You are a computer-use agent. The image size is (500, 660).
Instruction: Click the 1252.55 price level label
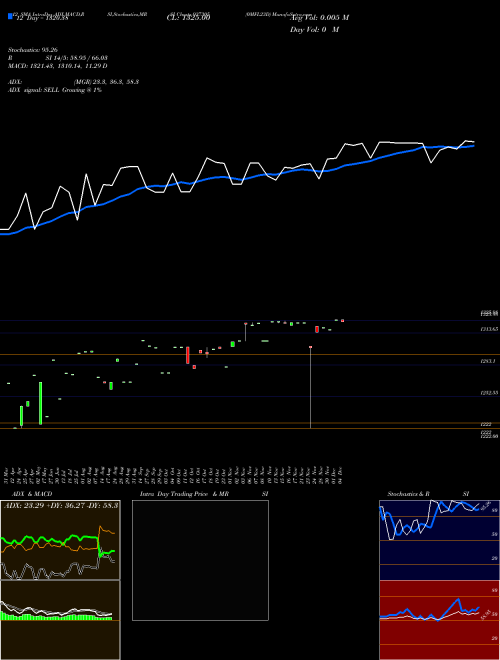(x=490, y=393)
